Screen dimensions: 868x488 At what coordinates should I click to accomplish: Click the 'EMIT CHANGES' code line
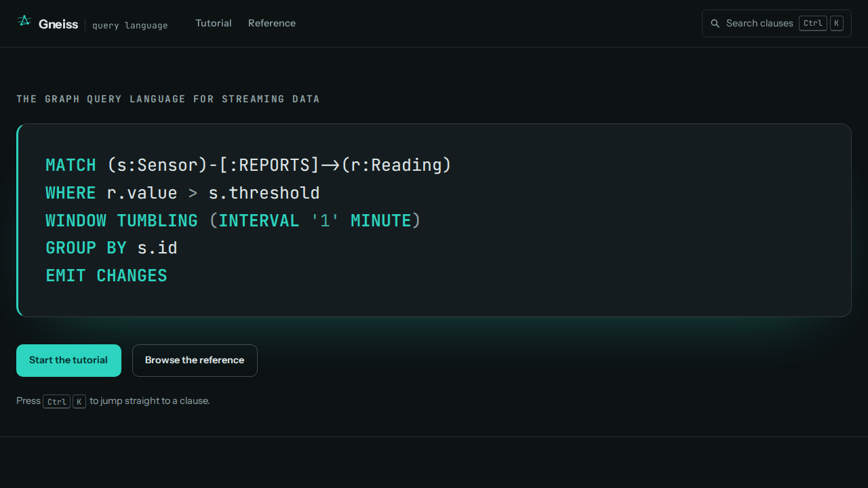coord(106,276)
